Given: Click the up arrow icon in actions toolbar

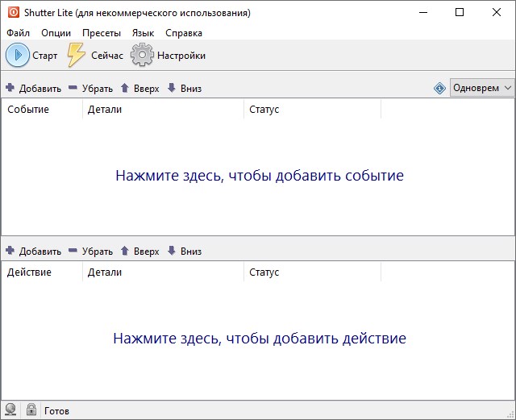Looking at the screenshot, I should (x=124, y=251).
